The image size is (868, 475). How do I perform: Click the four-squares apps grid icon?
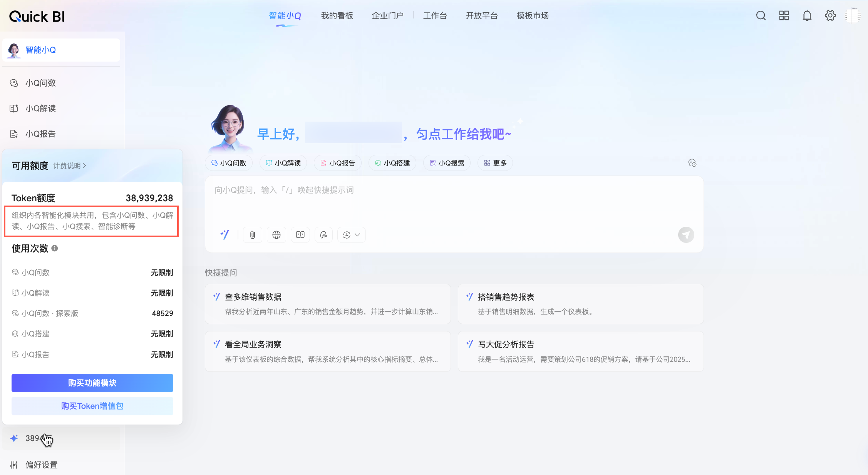pos(784,16)
